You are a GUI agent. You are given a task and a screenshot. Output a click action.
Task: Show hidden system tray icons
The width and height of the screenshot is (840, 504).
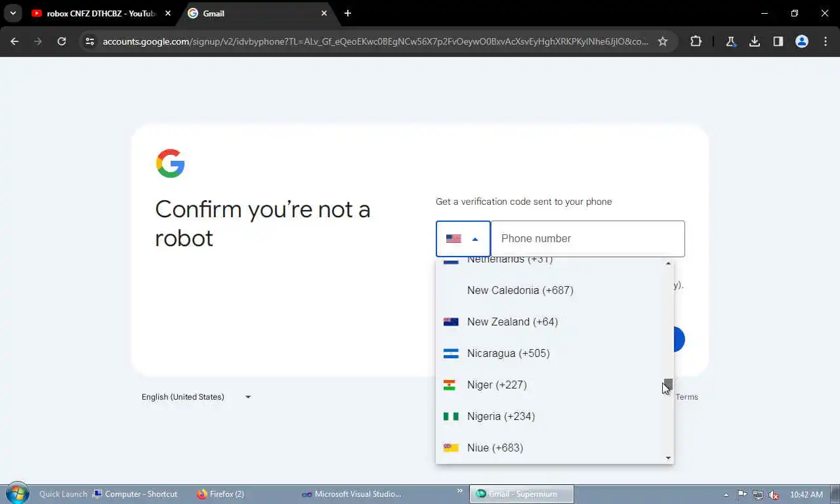tap(726, 495)
